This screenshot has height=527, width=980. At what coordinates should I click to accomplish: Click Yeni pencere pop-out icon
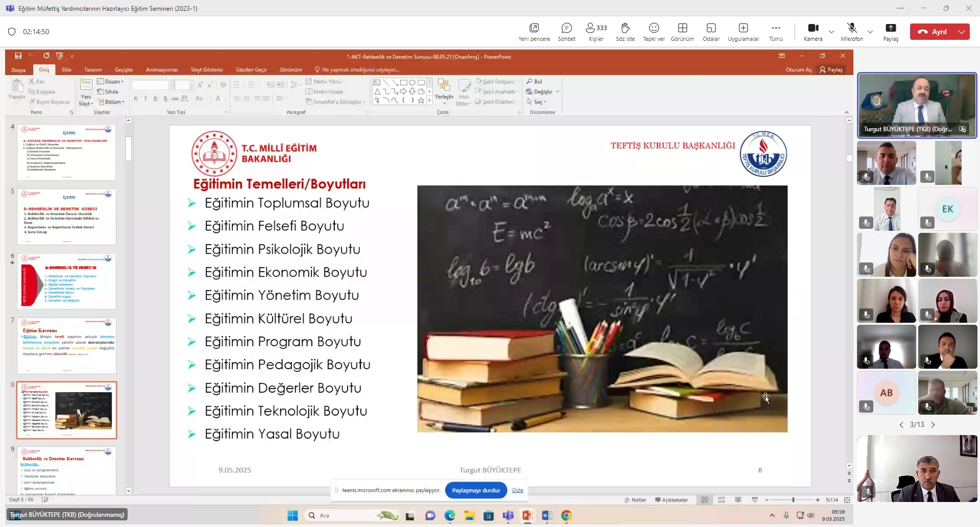534,28
